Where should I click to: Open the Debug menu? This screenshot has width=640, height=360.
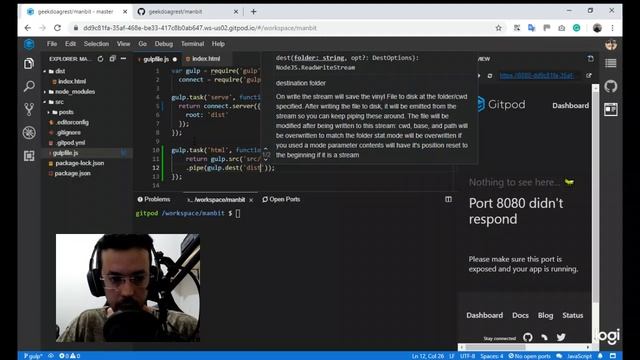[x=164, y=44]
